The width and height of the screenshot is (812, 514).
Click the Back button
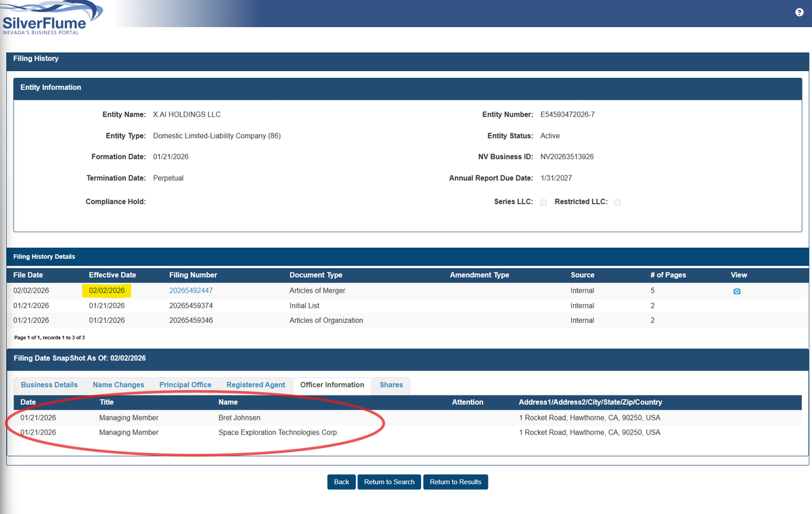point(342,482)
